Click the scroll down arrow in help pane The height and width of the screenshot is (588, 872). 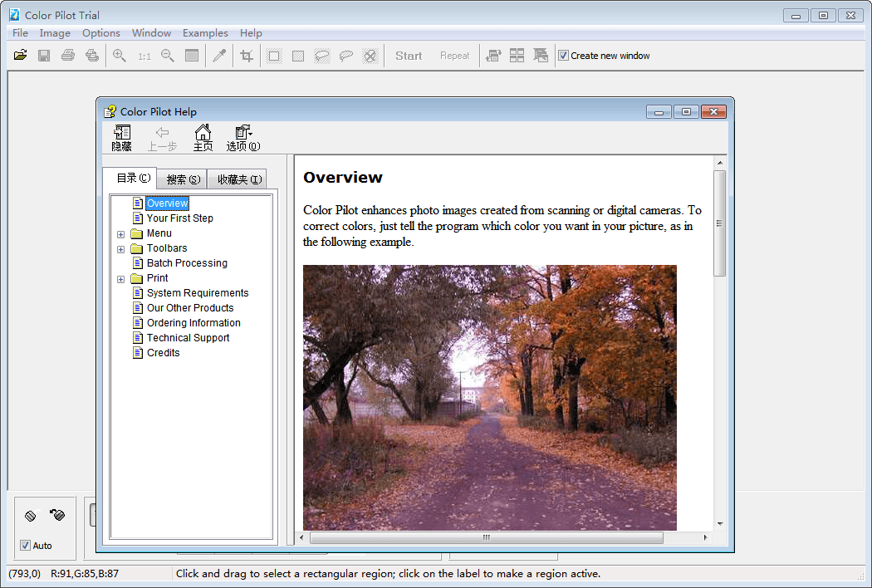[x=720, y=524]
